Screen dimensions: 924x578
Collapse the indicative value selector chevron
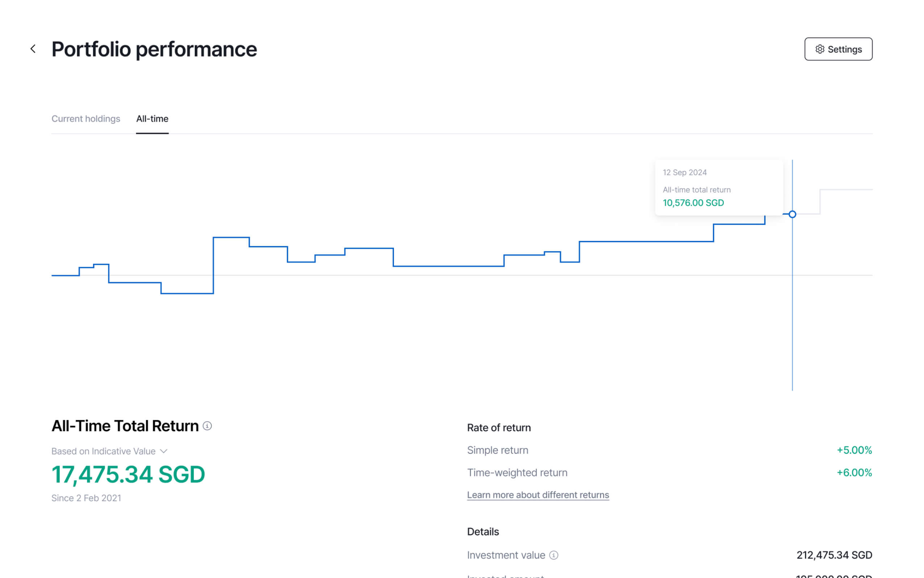coord(164,451)
